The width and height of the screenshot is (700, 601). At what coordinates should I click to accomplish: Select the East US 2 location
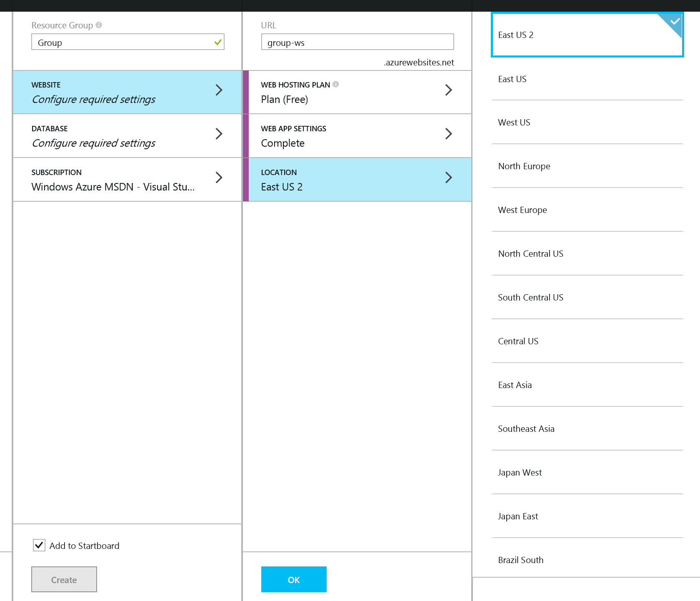pos(587,35)
